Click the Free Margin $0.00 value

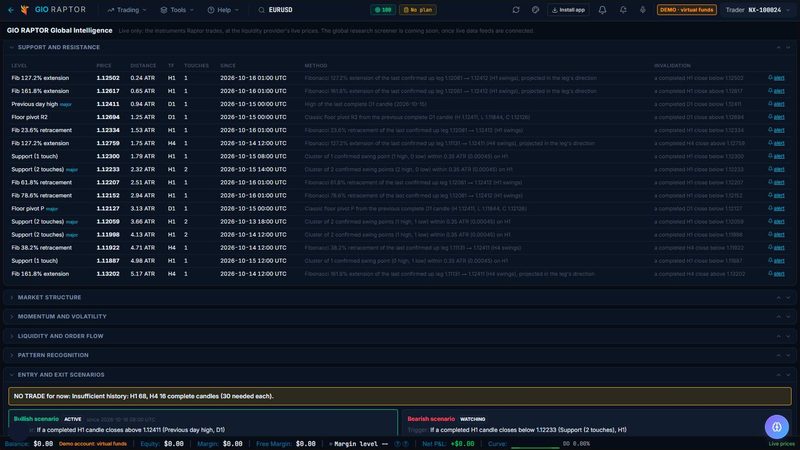(306, 444)
